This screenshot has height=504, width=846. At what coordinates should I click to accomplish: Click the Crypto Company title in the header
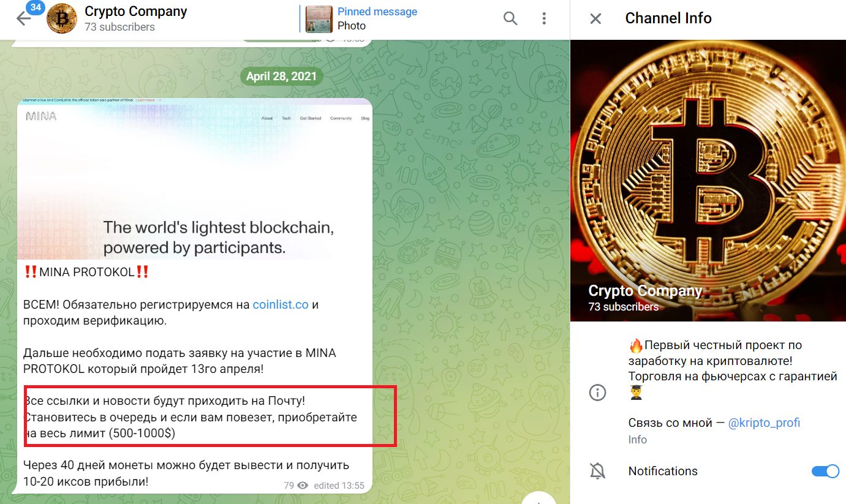(136, 11)
